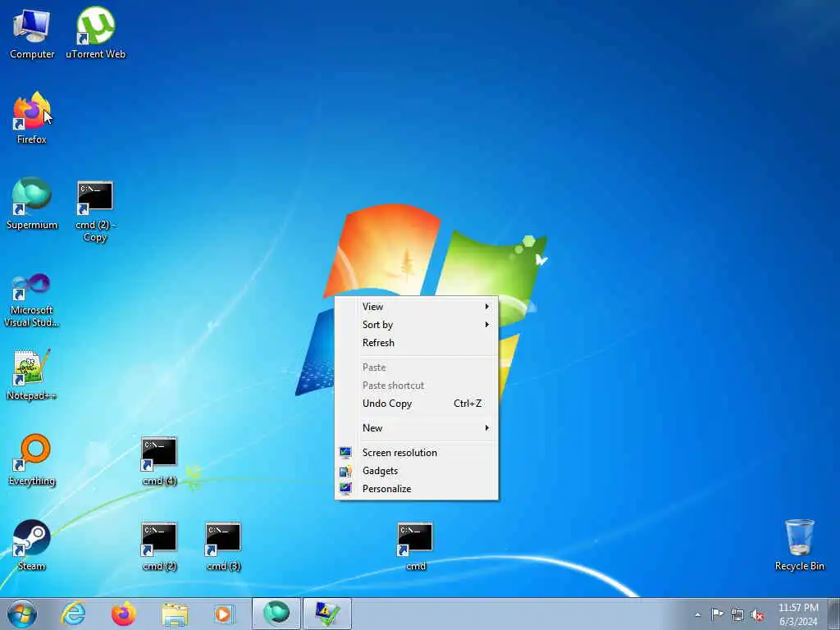
Task: Click the muted volume tray icon
Action: pyautogui.click(x=757, y=614)
